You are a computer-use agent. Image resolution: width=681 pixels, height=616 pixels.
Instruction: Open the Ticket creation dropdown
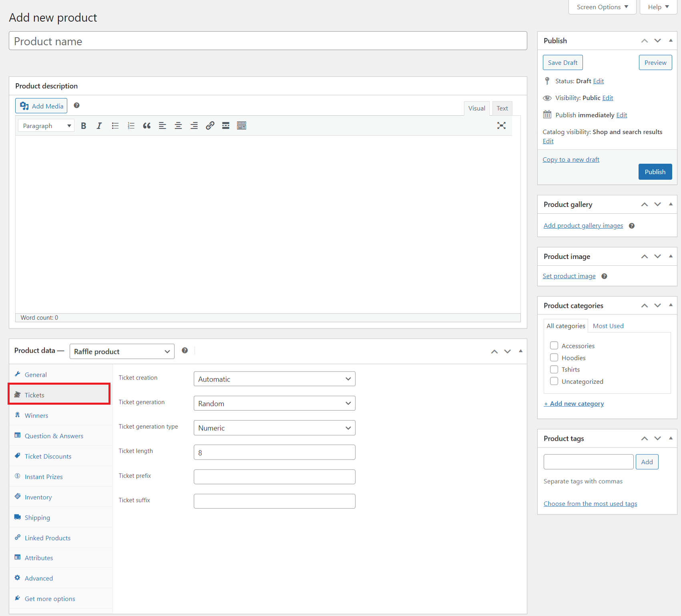tap(274, 379)
